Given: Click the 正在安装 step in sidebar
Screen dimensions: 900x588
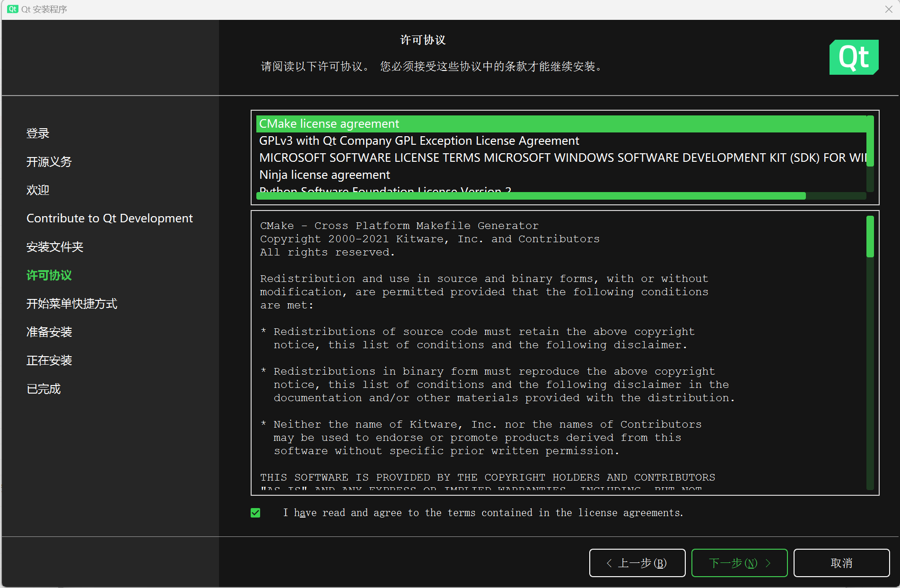Looking at the screenshot, I should [x=49, y=360].
